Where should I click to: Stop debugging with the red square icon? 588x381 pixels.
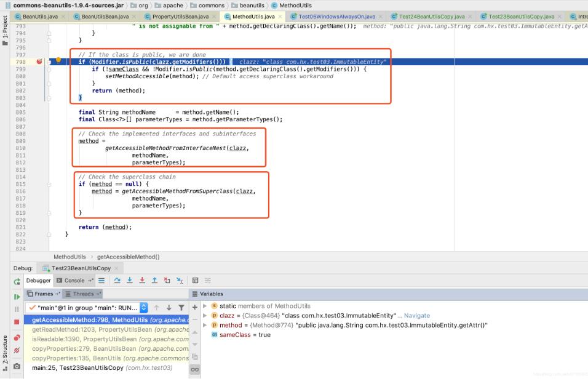(17, 322)
